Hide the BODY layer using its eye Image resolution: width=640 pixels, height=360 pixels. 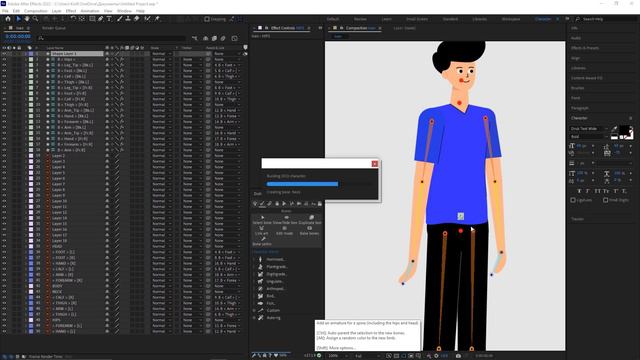[4, 286]
